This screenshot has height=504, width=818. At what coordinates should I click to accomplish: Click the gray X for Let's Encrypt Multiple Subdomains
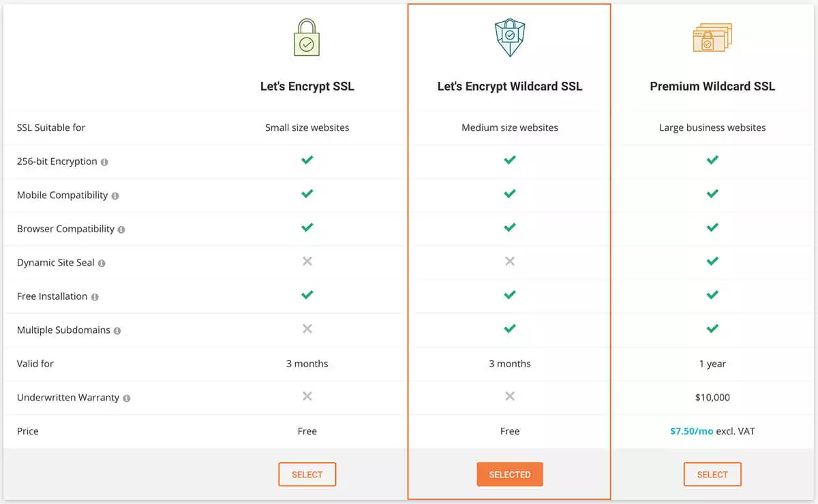click(307, 329)
